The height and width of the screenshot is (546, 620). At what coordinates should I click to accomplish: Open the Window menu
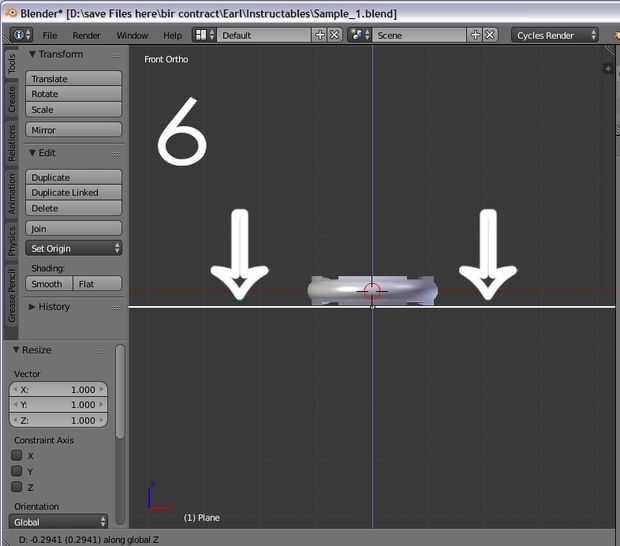click(x=132, y=36)
